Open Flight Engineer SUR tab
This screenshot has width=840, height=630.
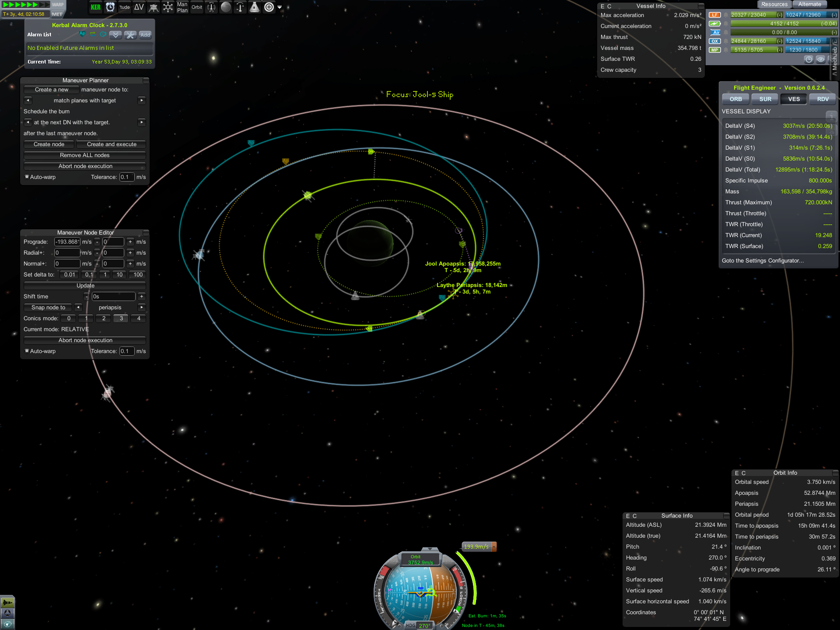point(765,99)
